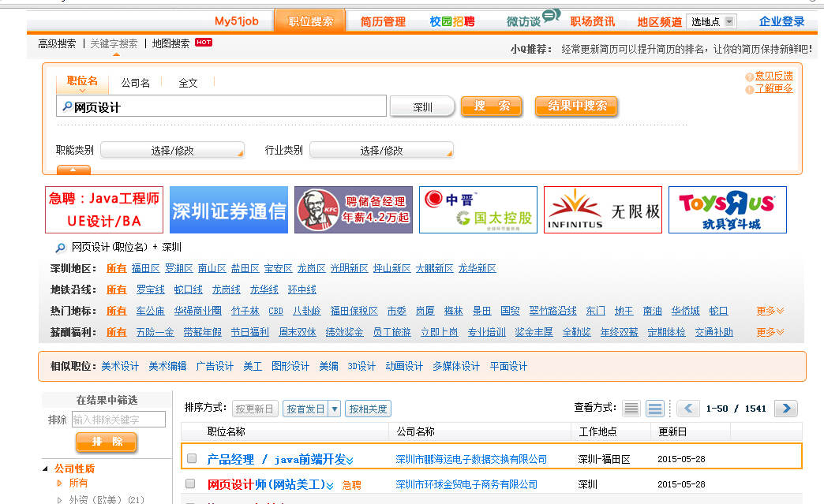Click the exclude keyword input field
Screen dimensions: 824x504
coord(117,419)
